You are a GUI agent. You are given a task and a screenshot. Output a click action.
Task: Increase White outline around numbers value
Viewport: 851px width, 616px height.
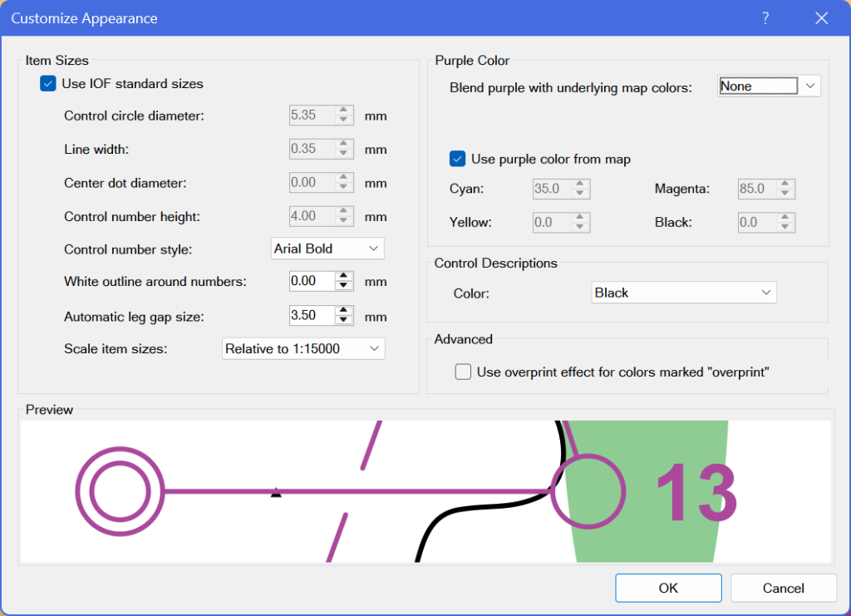[x=344, y=276]
